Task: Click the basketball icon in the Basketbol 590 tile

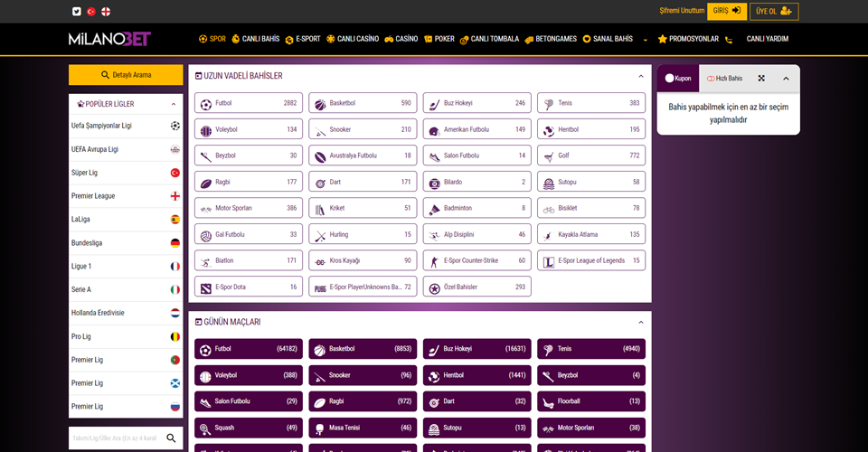Action: pyautogui.click(x=320, y=104)
